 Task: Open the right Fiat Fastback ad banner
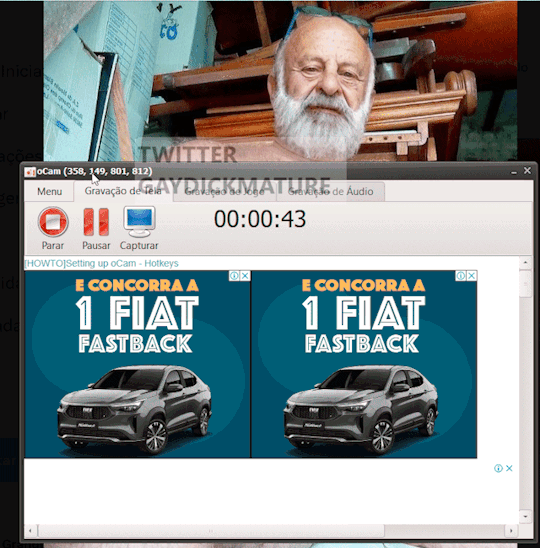click(364, 364)
